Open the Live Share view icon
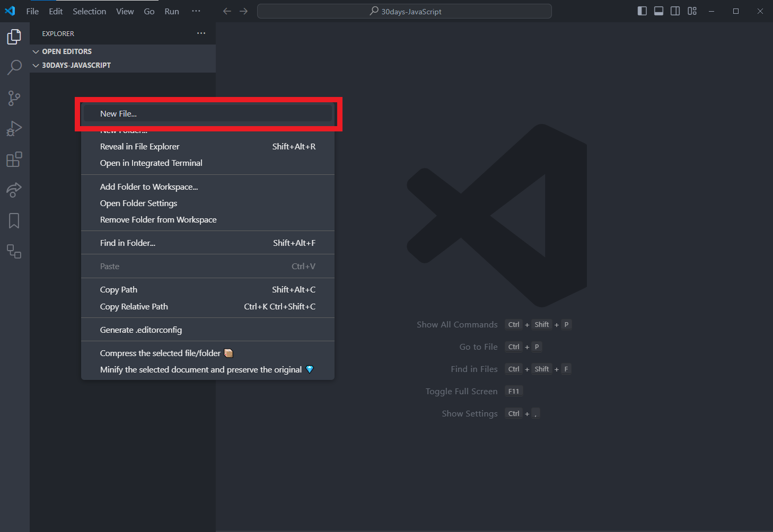The width and height of the screenshot is (773, 532). (14, 190)
